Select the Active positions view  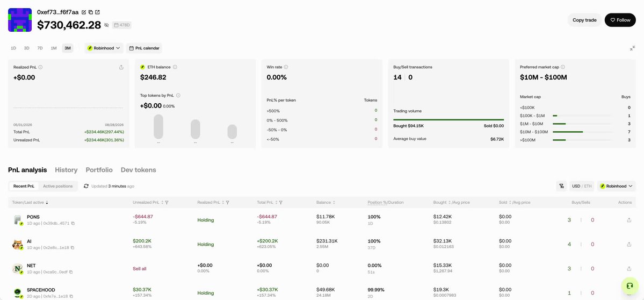tap(58, 186)
